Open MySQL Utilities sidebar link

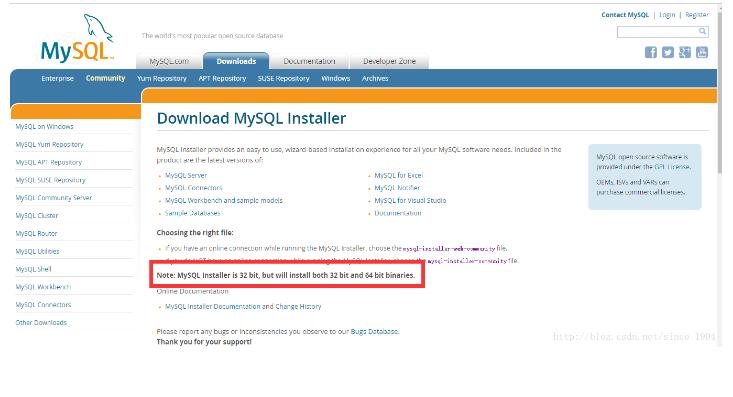37,251
